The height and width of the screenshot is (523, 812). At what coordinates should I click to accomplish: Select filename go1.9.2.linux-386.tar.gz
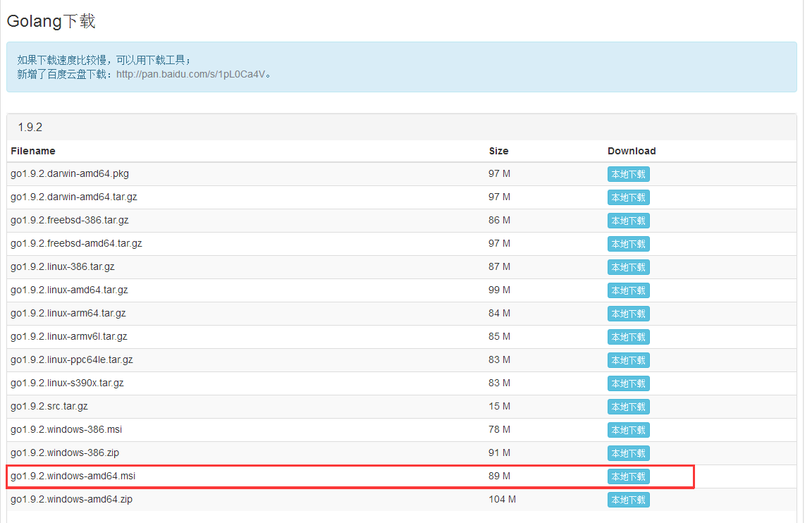click(63, 266)
